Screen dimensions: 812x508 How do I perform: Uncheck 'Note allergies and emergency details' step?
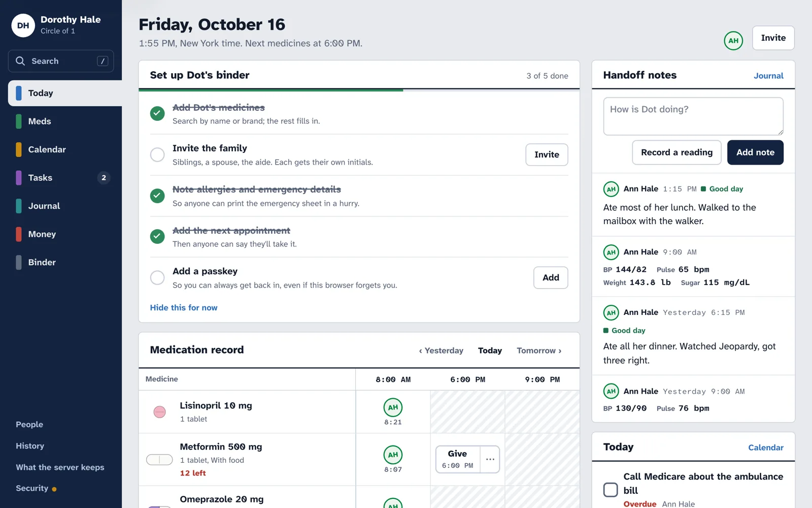(157, 196)
